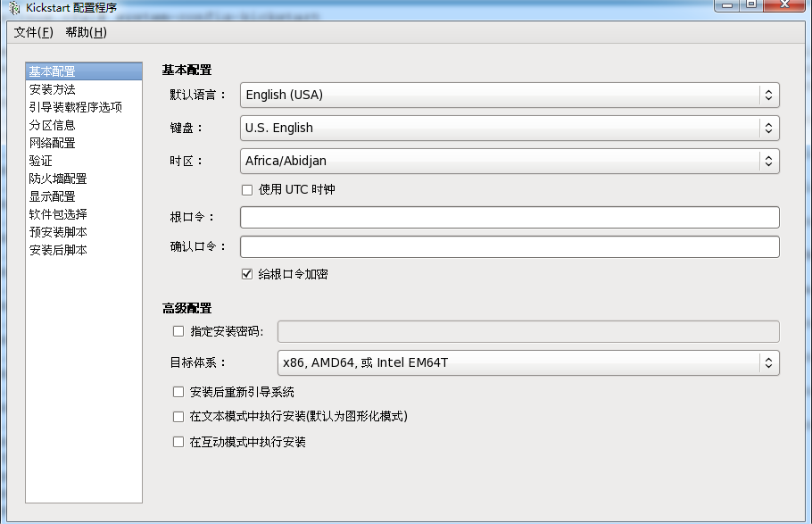Open the 默认语言 dropdown showing English (USA)
812x524 pixels.
[x=510, y=95]
